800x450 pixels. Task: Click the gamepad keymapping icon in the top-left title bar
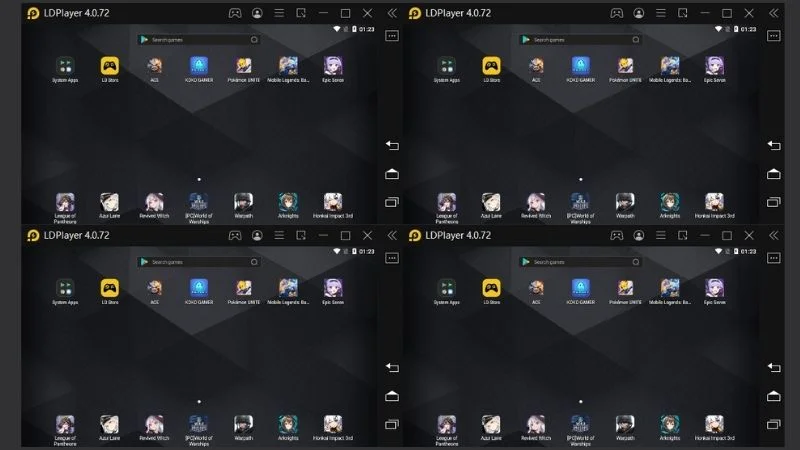pyautogui.click(x=235, y=13)
